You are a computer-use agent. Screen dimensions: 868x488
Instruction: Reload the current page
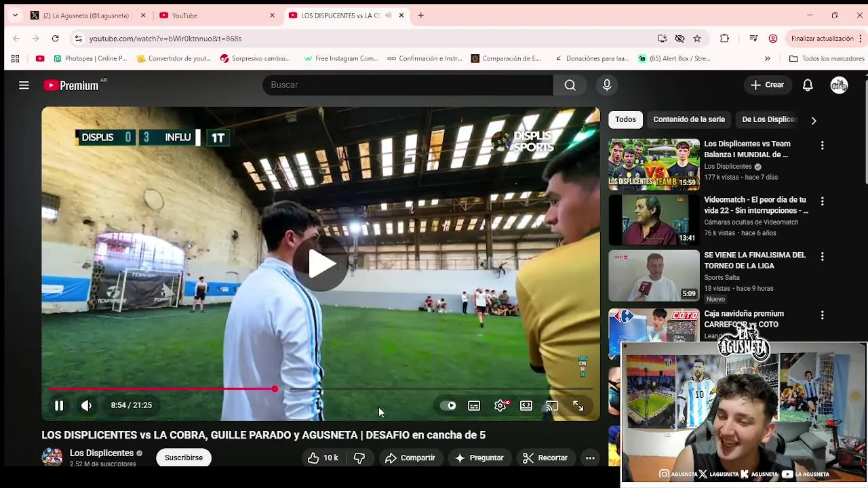click(55, 39)
